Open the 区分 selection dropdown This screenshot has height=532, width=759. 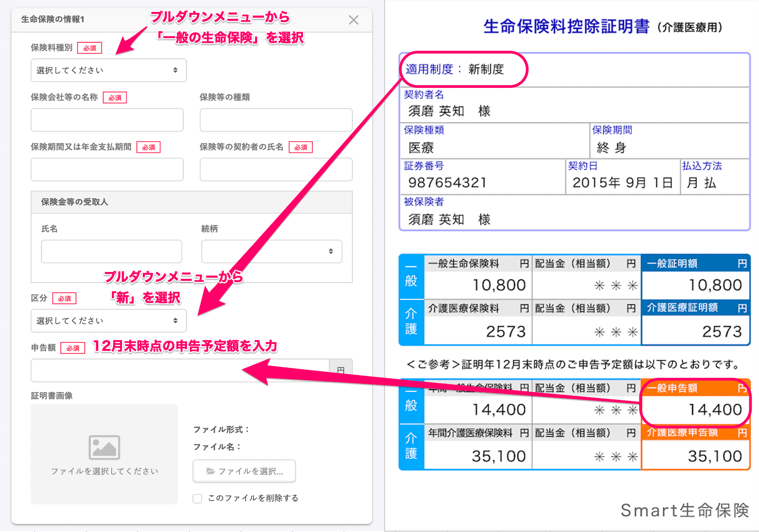coord(108,321)
